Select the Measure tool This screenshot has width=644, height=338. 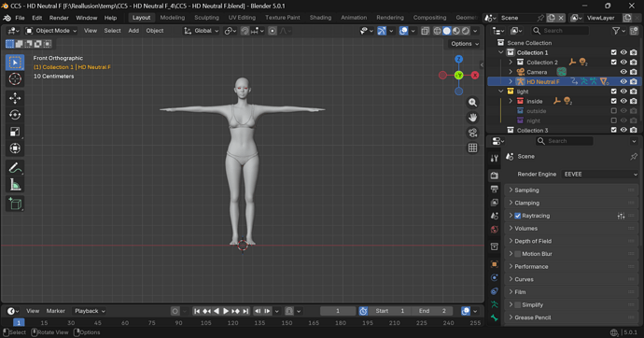15,184
